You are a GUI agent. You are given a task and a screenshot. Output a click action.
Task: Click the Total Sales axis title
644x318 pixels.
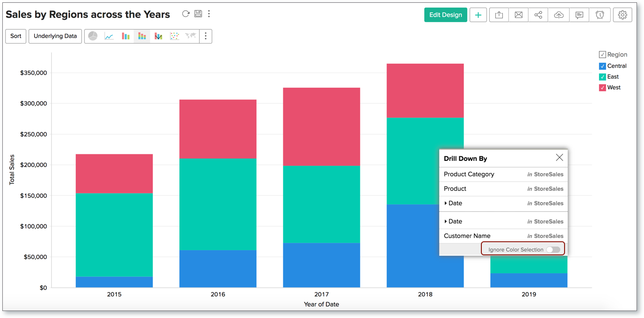(12, 170)
